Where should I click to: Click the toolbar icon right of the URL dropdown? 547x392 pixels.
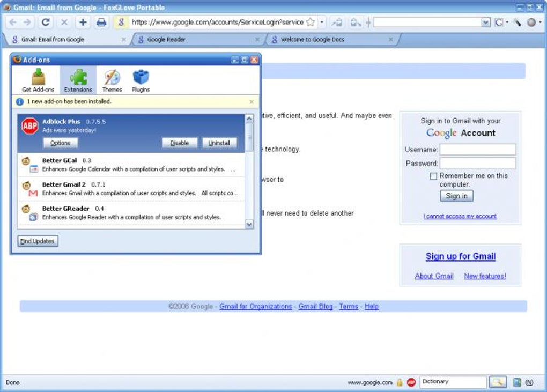(337, 23)
